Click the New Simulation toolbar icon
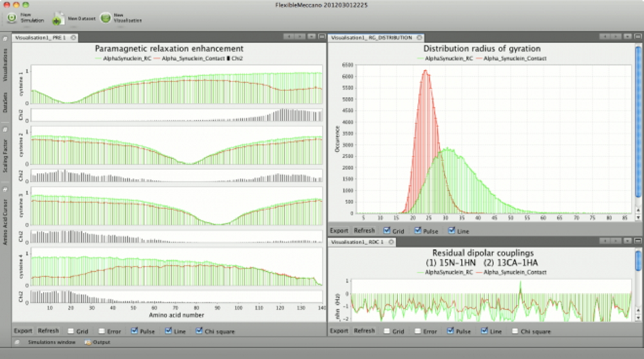 point(12,18)
